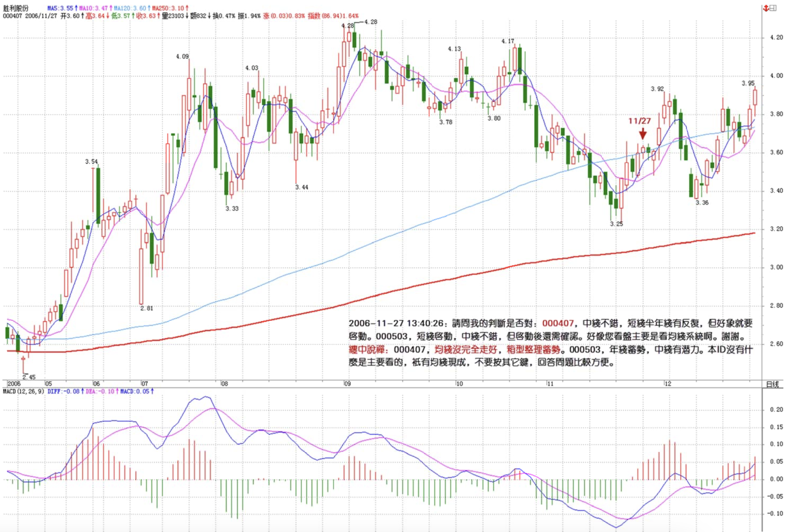The image size is (787, 532).
Task: Click the 3.25 November low label
Action: point(616,224)
